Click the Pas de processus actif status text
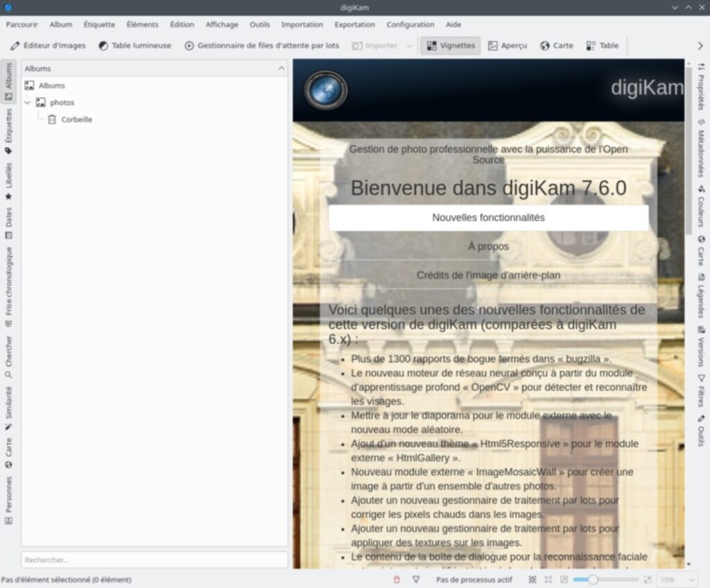The height and width of the screenshot is (588, 710). coord(474,580)
